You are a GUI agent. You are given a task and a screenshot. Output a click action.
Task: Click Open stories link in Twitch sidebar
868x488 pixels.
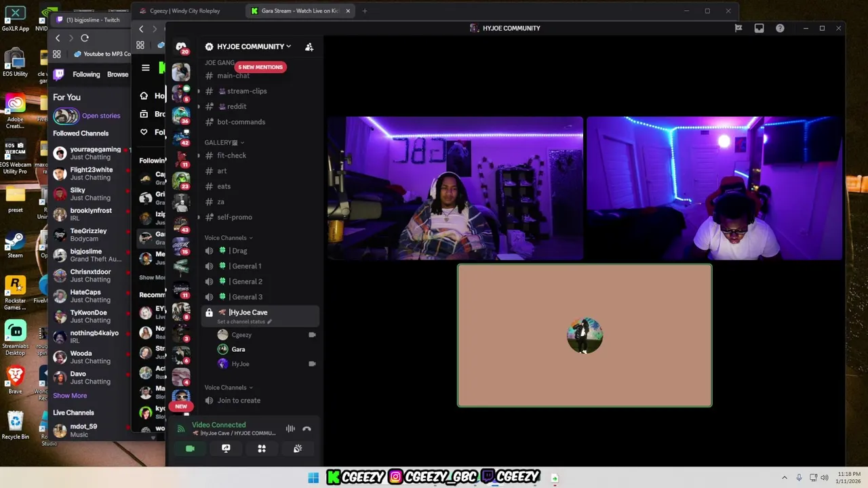pos(101,116)
